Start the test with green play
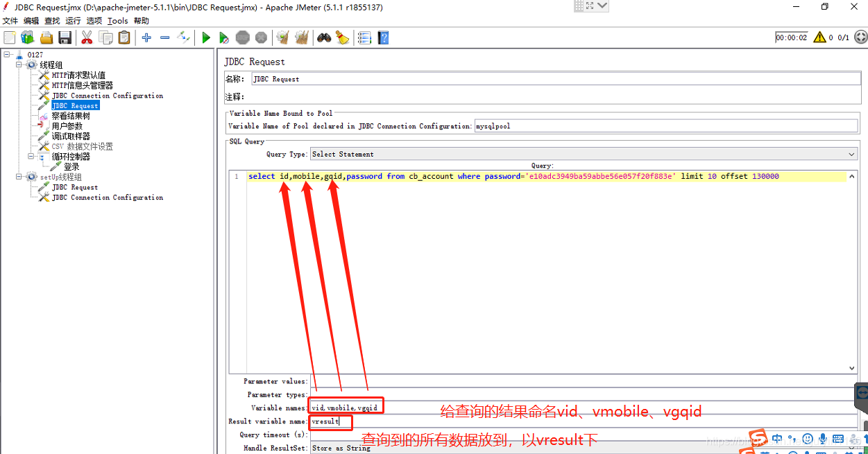 coord(206,37)
